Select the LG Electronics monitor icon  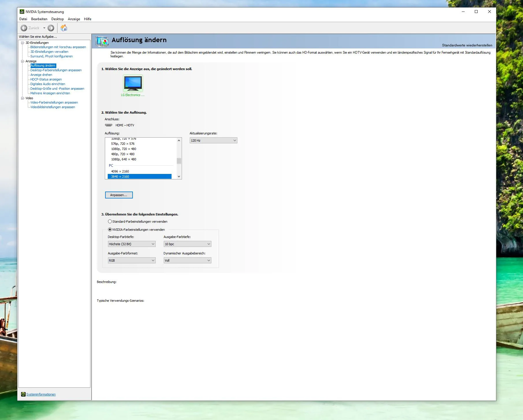coord(133,83)
